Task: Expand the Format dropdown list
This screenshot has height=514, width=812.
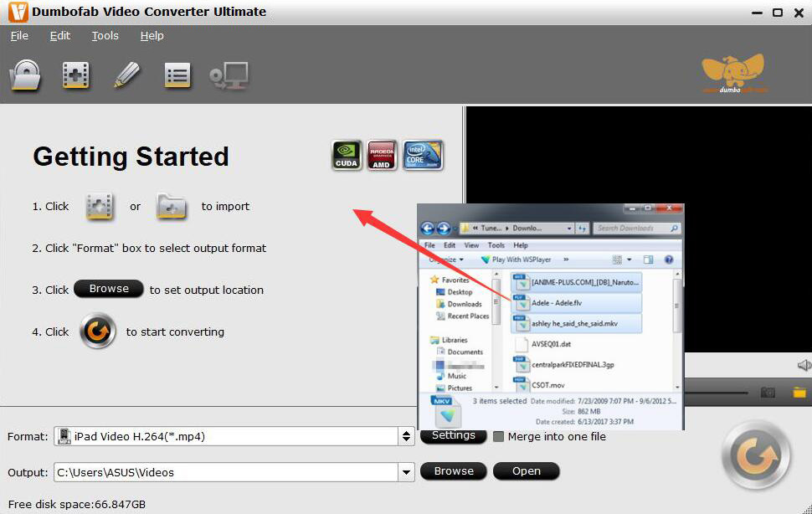Action: (x=407, y=436)
